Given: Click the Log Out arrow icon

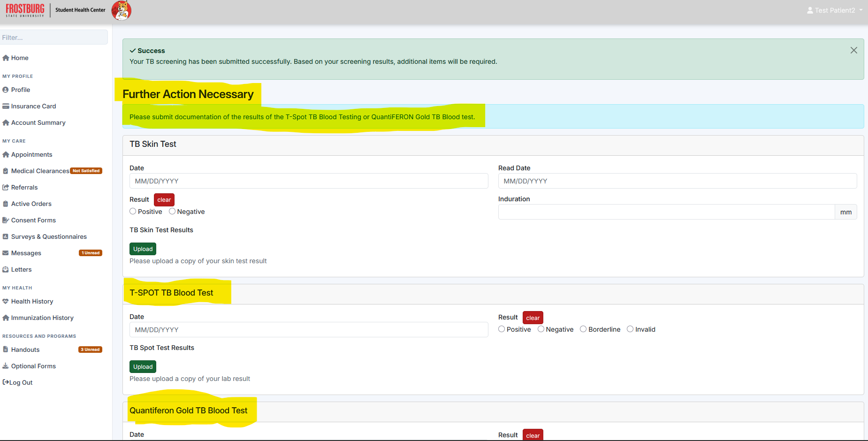Looking at the screenshot, I should 6,382.
